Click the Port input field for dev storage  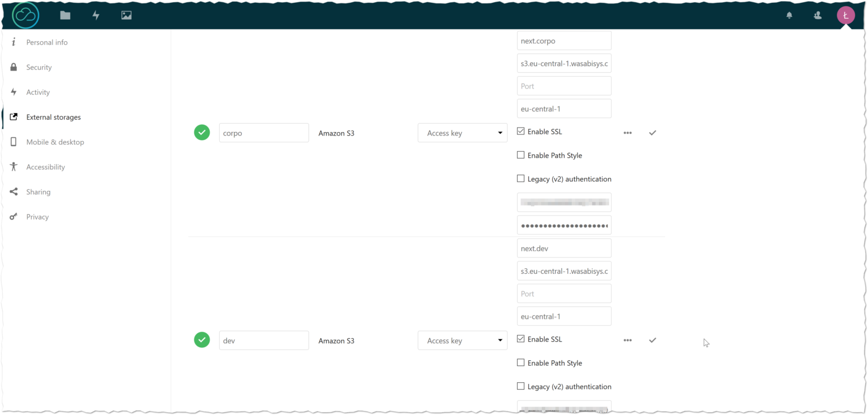564,293
